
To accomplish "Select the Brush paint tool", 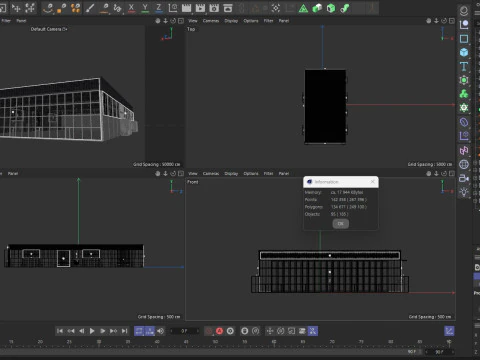I will pyautogui.click(x=90, y=8).
